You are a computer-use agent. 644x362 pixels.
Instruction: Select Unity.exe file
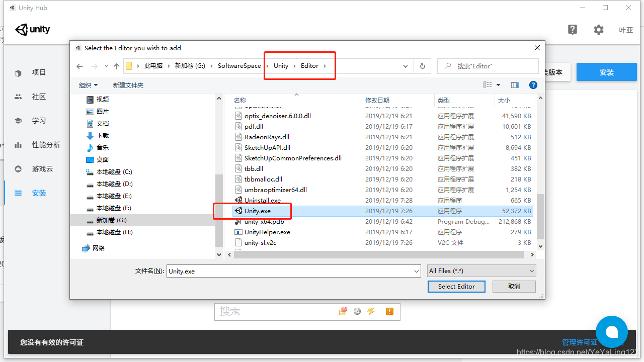pos(257,211)
